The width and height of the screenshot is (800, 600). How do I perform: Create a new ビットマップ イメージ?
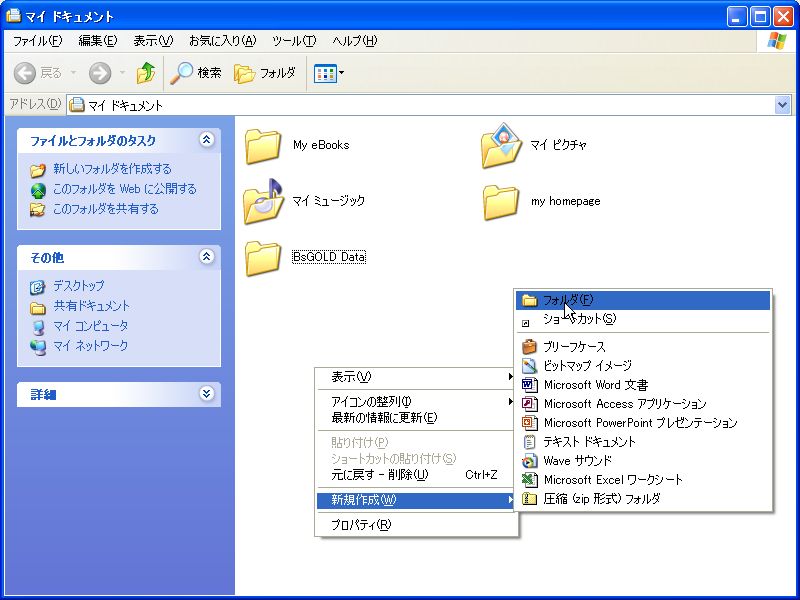pos(643,365)
